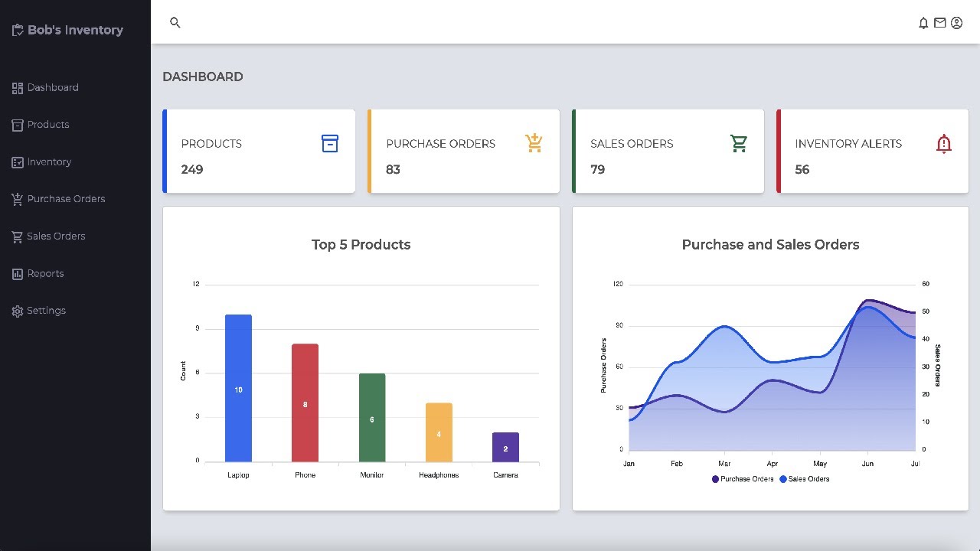Click the Purchase Orders card cart icon
The image size is (980, 551).
click(534, 143)
